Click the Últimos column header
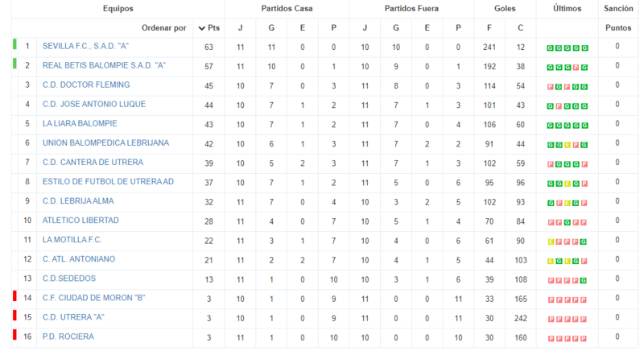This screenshot has height=351, width=644. point(568,8)
